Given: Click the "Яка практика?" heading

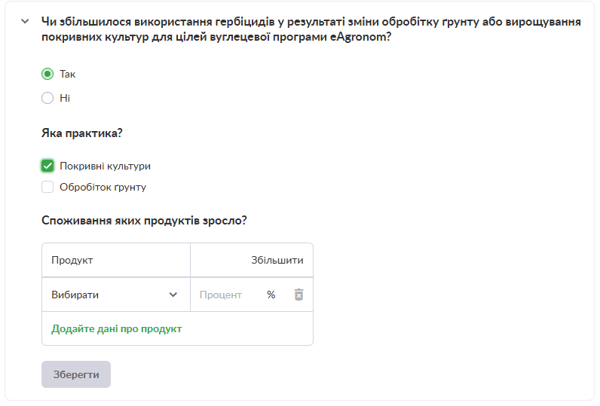Looking at the screenshot, I should (x=88, y=133).
